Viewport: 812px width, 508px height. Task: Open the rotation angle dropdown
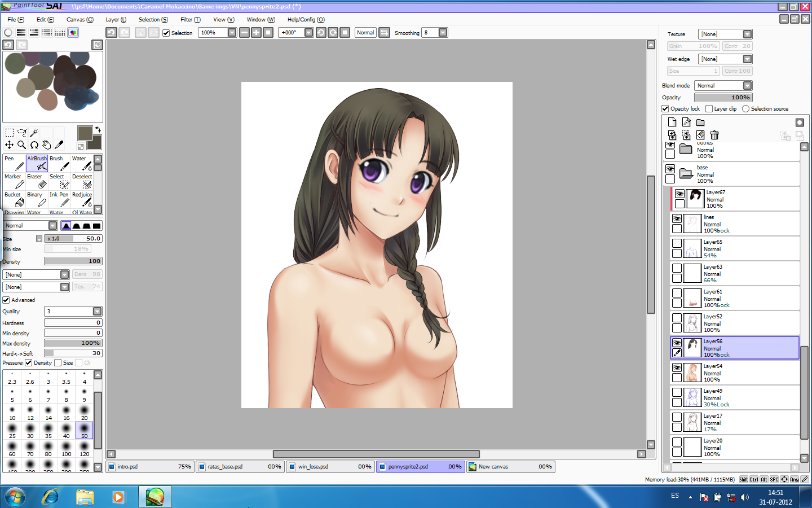click(308, 33)
